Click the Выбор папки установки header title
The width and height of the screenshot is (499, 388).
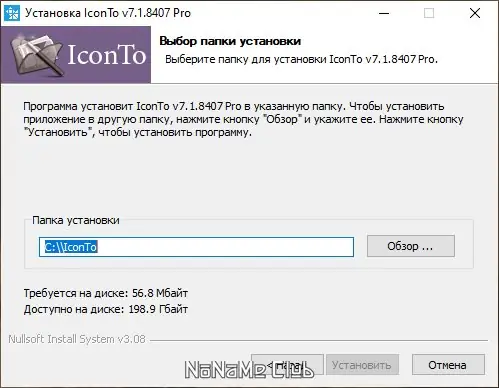click(230, 41)
